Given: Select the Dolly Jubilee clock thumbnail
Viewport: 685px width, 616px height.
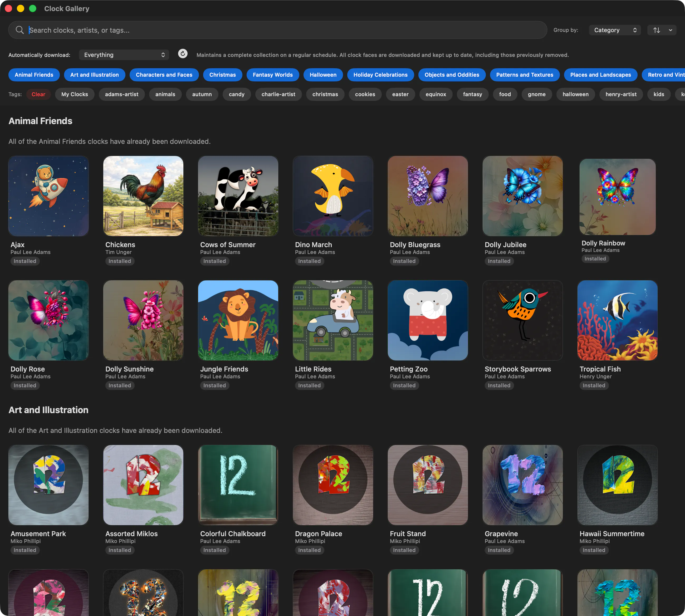Looking at the screenshot, I should (523, 196).
